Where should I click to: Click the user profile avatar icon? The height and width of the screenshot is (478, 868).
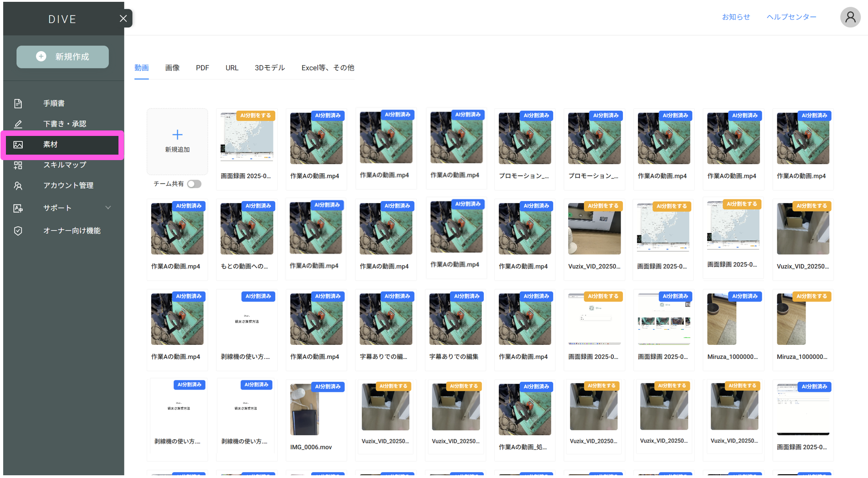coord(850,17)
